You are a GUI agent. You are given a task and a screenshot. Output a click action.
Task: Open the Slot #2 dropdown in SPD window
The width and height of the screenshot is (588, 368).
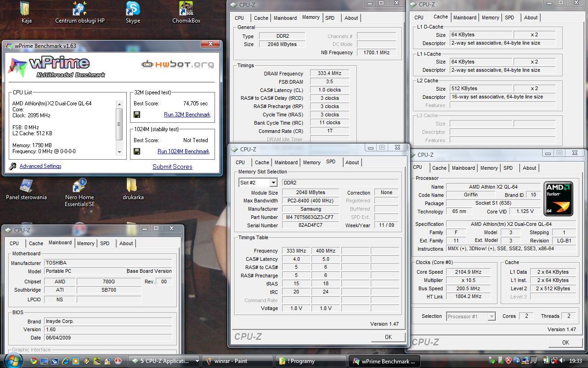273,183
